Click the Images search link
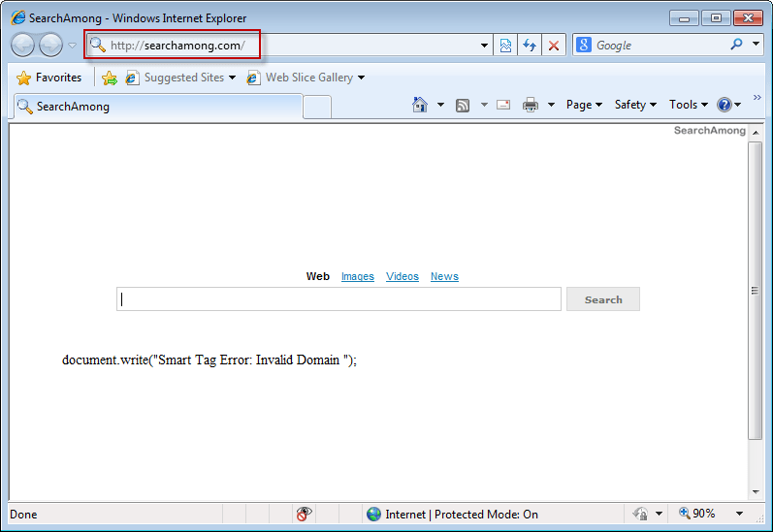 point(358,276)
